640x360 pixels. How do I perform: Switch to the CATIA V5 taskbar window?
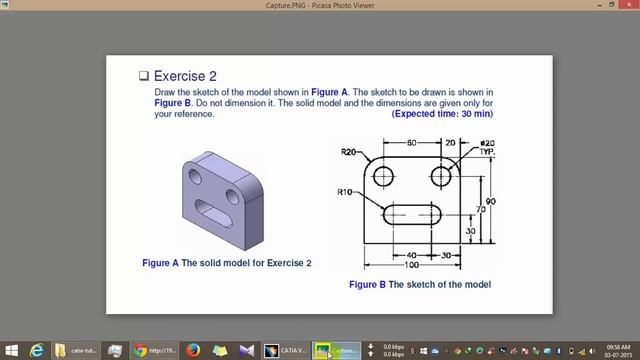[285, 351]
